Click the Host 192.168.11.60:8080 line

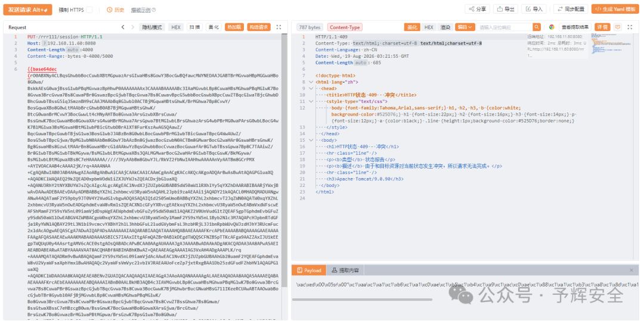point(61,43)
